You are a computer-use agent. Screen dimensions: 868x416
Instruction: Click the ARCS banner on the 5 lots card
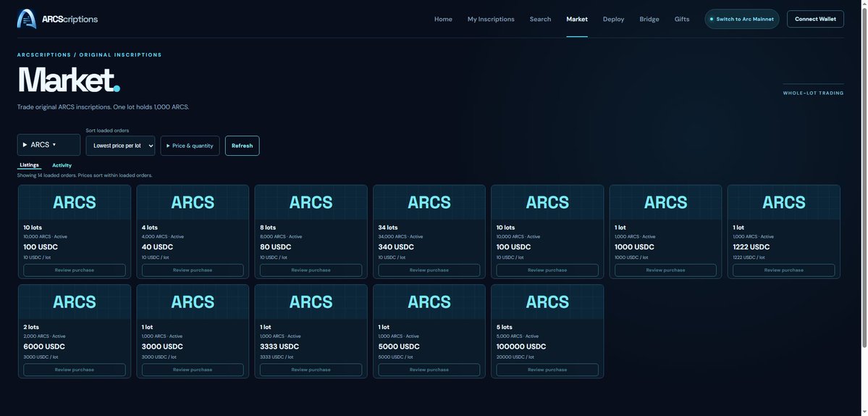point(547,302)
